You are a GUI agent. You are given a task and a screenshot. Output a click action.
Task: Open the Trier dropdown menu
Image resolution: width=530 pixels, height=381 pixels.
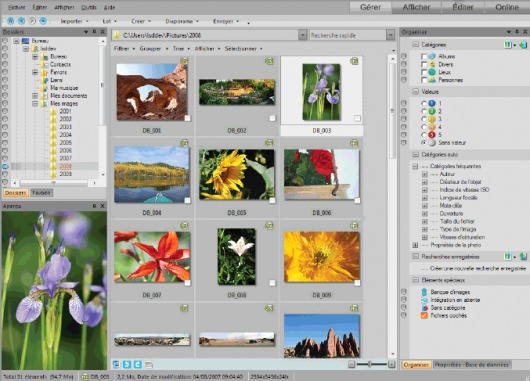tap(181, 49)
